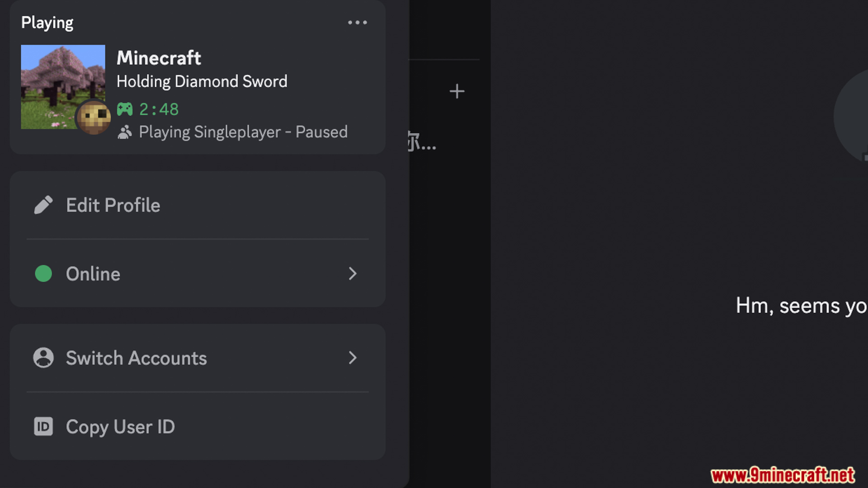Click the Holding Diamond Sword status text
This screenshot has width=868, height=488.
coord(202,81)
